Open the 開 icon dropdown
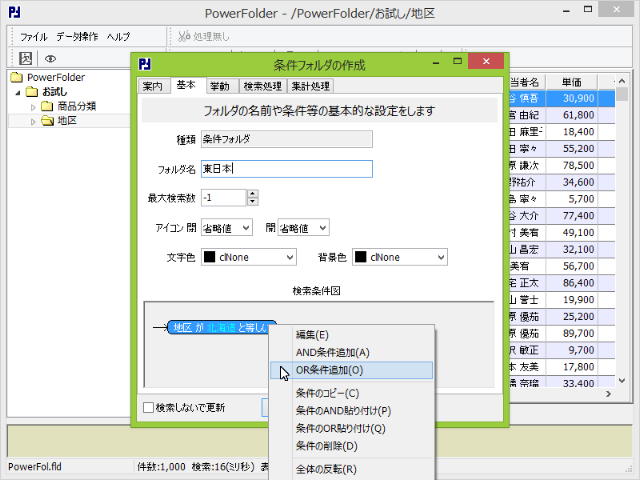The width and height of the screenshot is (640, 480). point(303,228)
